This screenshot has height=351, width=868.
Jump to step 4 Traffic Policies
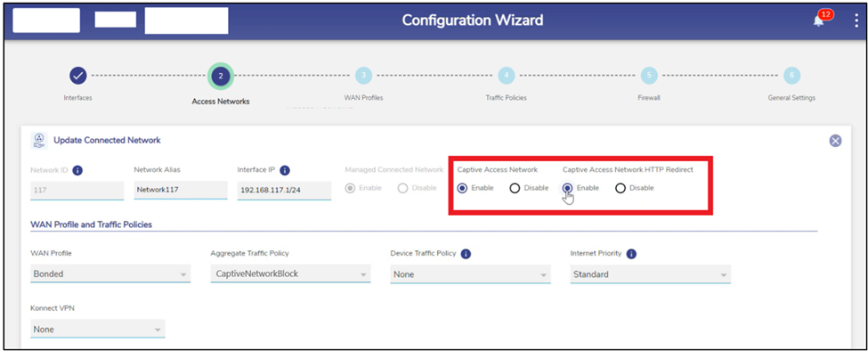506,76
